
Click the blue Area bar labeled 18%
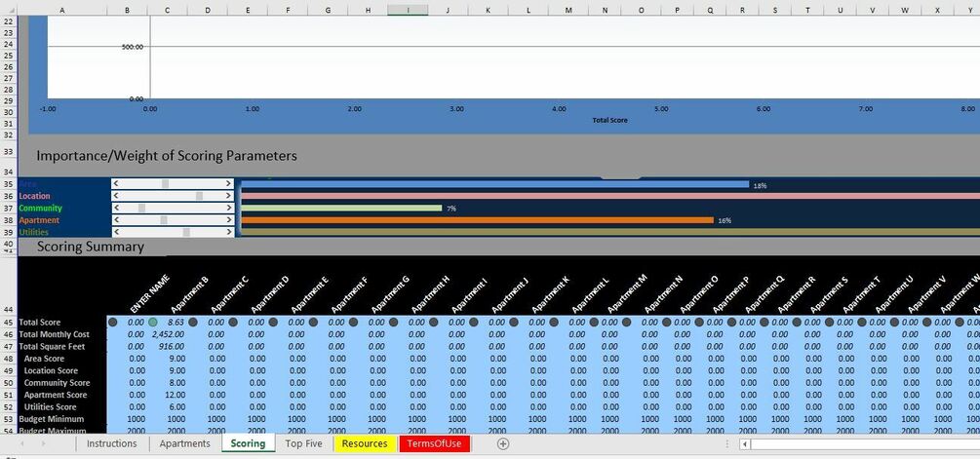(495, 184)
